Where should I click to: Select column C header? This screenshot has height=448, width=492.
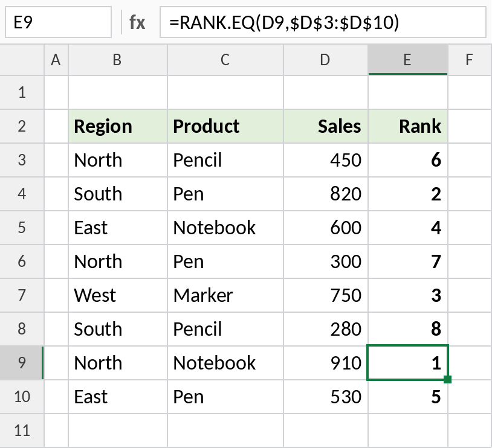pyautogui.click(x=225, y=60)
